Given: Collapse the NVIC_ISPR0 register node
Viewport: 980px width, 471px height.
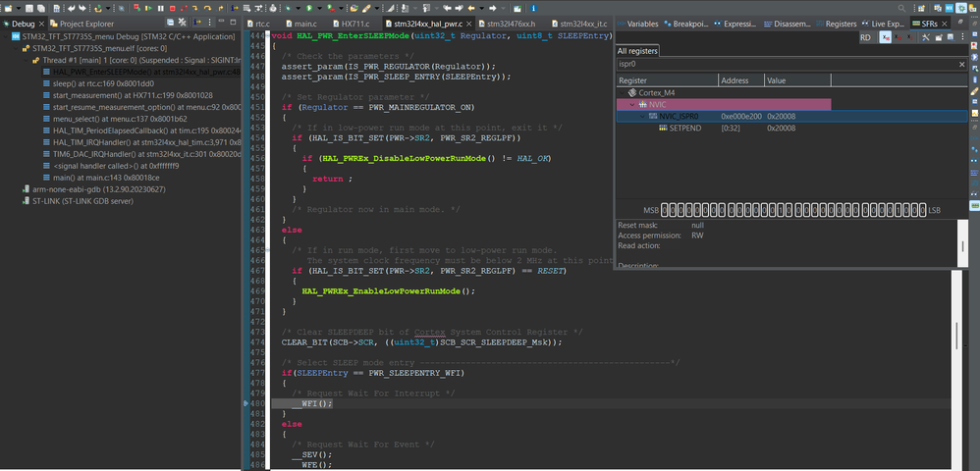Looking at the screenshot, I should point(641,116).
